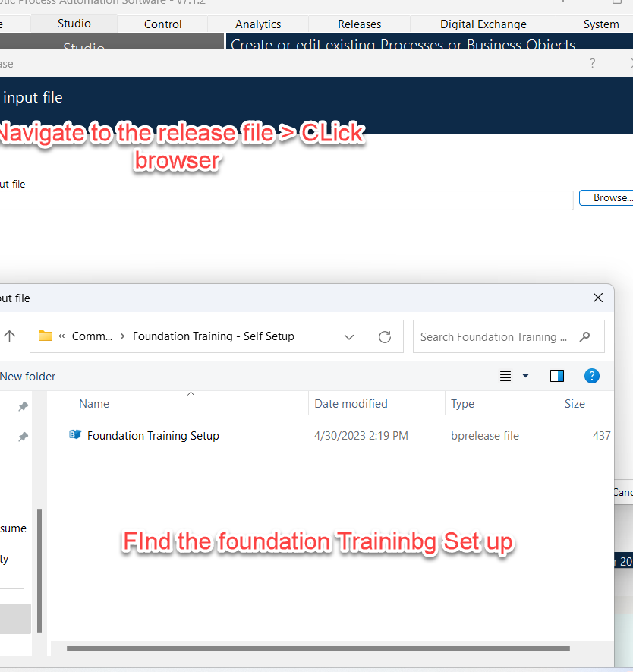Click the search magnifier icon
The width and height of the screenshot is (633, 672).
pyautogui.click(x=585, y=337)
